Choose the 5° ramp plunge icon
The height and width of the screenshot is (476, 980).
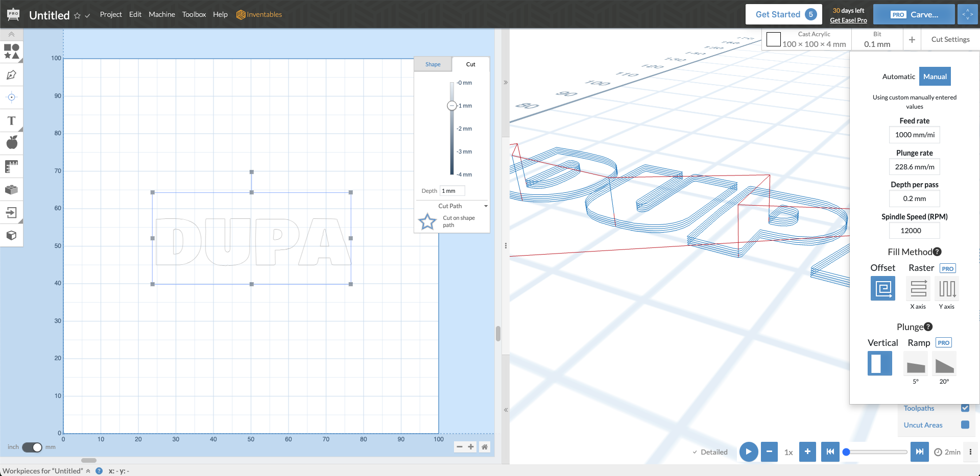click(x=916, y=364)
